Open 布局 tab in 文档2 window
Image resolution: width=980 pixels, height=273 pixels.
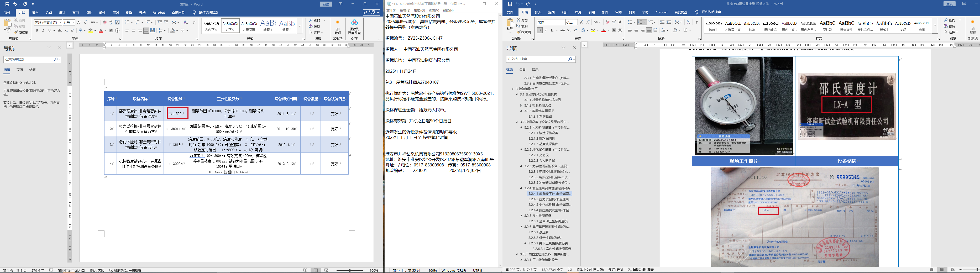point(76,13)
